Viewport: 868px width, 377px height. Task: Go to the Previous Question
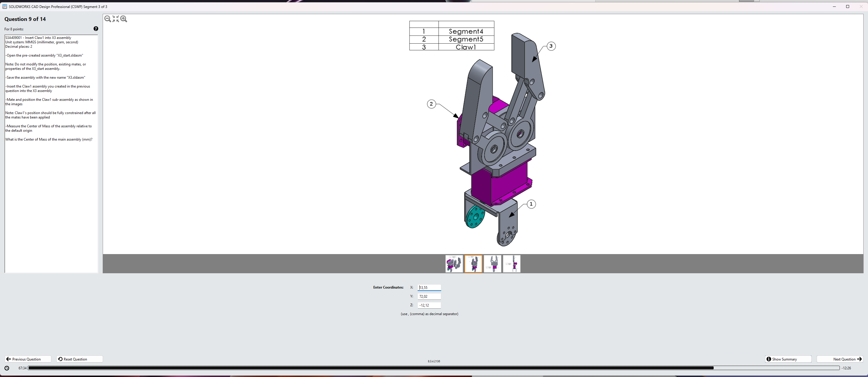(x=28, y=359)
